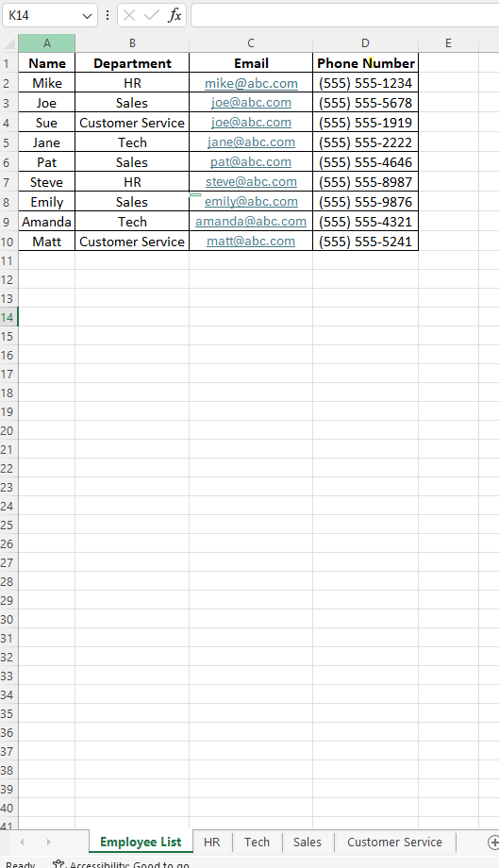Open the mike@abc.com email link
This screenshot has width=499, height=868.
[251, 83]
